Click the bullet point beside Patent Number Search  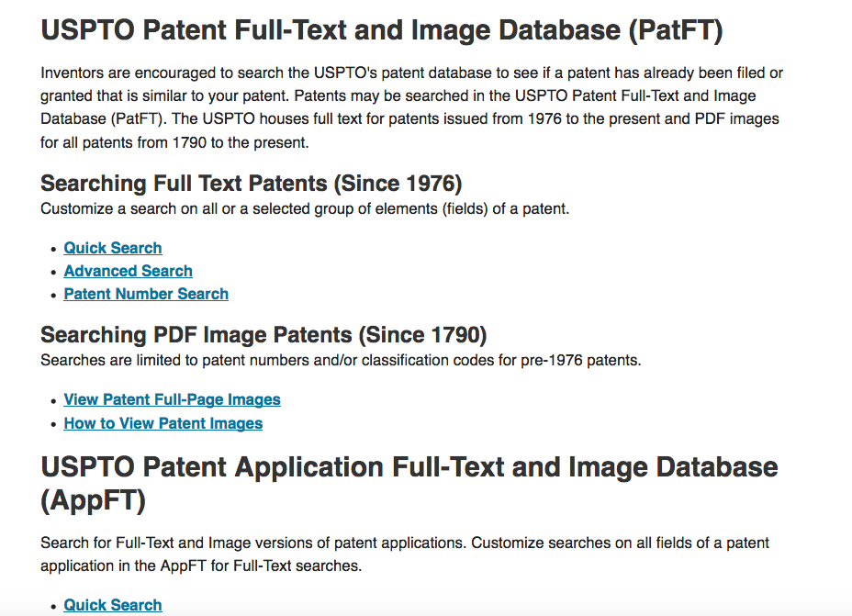point(53,295)
